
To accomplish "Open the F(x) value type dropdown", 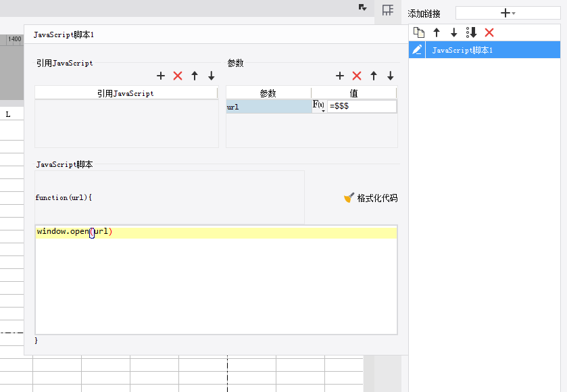I will (x=319, y=106).
